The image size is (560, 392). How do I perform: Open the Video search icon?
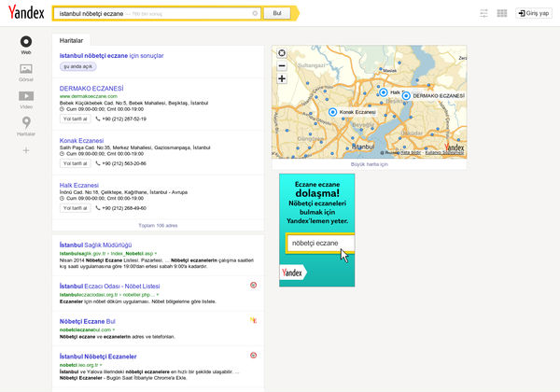[x=26, y=96]
